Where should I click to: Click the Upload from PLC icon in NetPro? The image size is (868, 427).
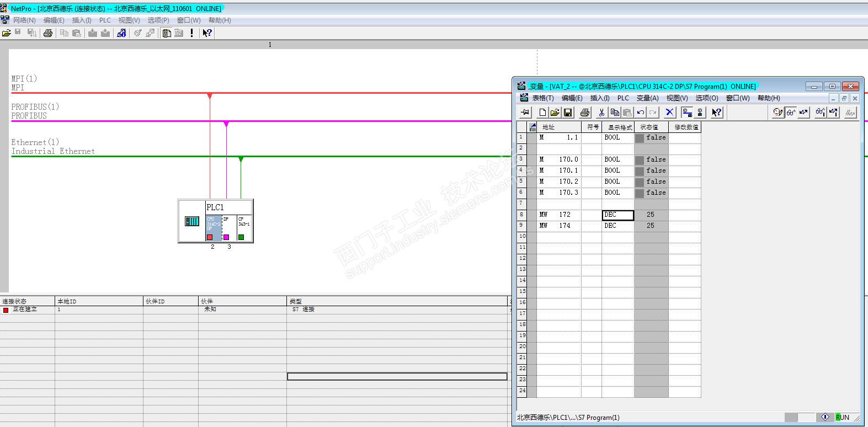[x=105, y=33]
